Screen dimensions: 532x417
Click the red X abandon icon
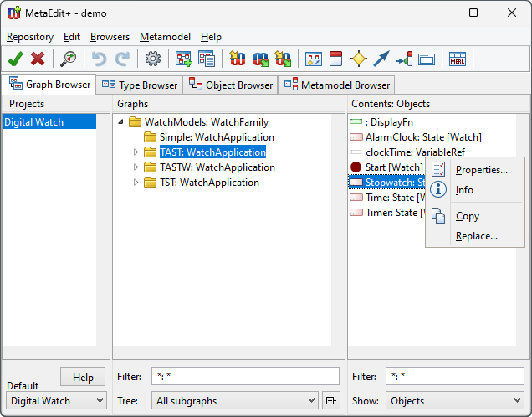38,59
